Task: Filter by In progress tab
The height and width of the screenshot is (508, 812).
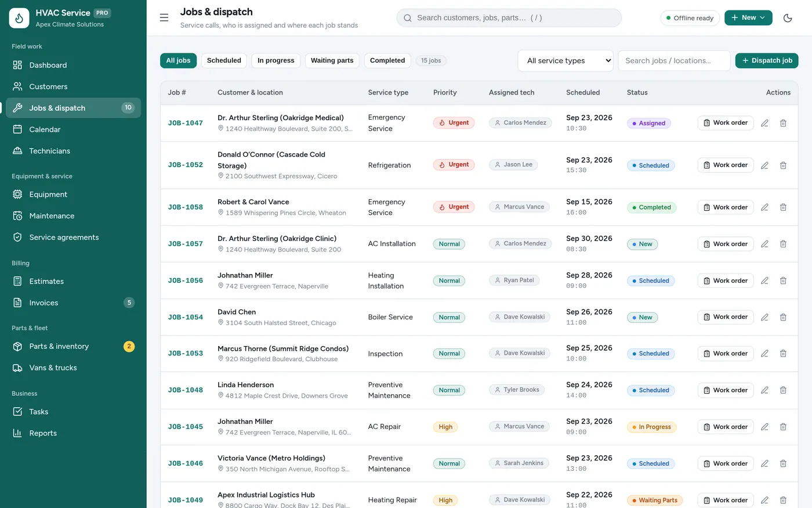Action: (x=276, y=60)
